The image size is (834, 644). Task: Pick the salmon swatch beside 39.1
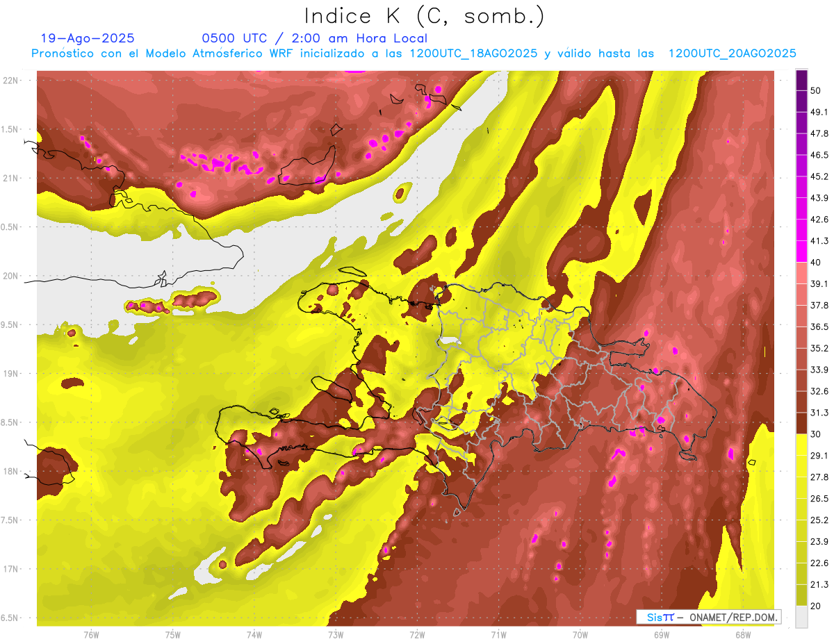801,274
